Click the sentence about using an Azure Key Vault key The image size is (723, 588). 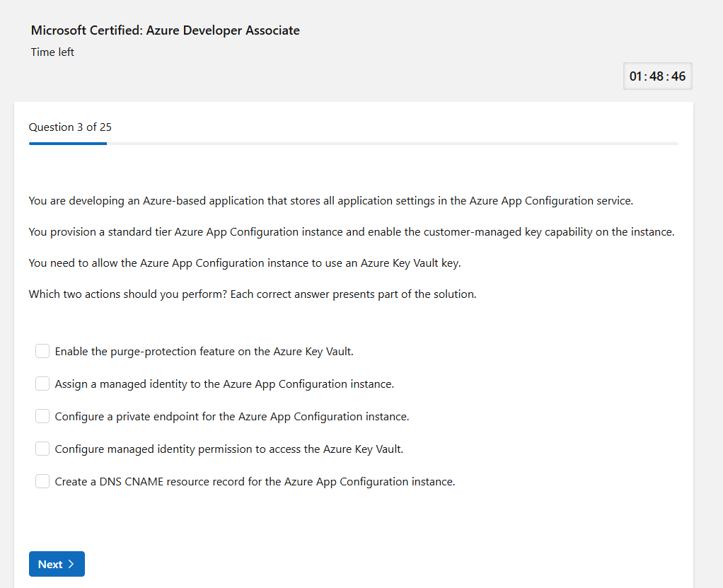[x=245, y=263]
